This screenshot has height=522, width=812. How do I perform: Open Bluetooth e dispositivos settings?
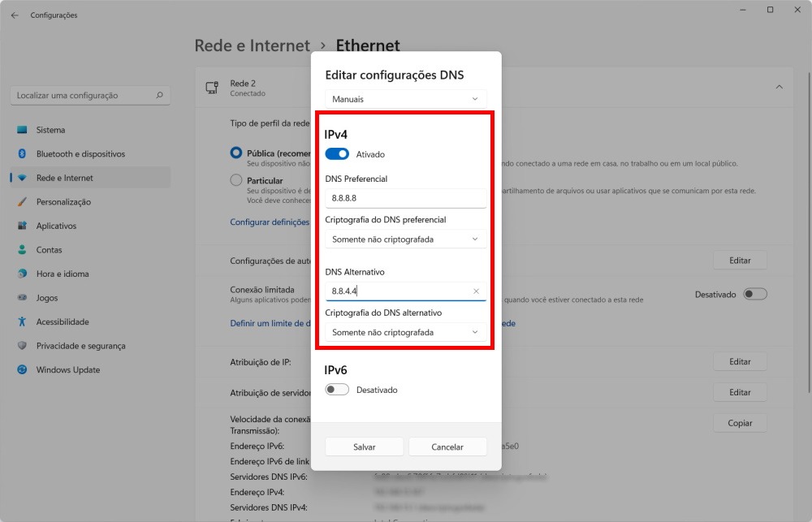[x=90, y=153]
